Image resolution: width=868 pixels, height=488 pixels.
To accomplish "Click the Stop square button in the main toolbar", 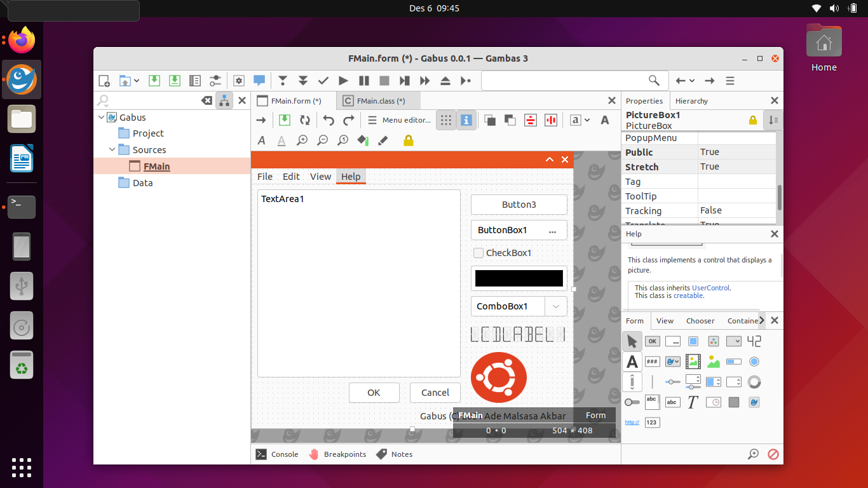I will tap(384, 81).
